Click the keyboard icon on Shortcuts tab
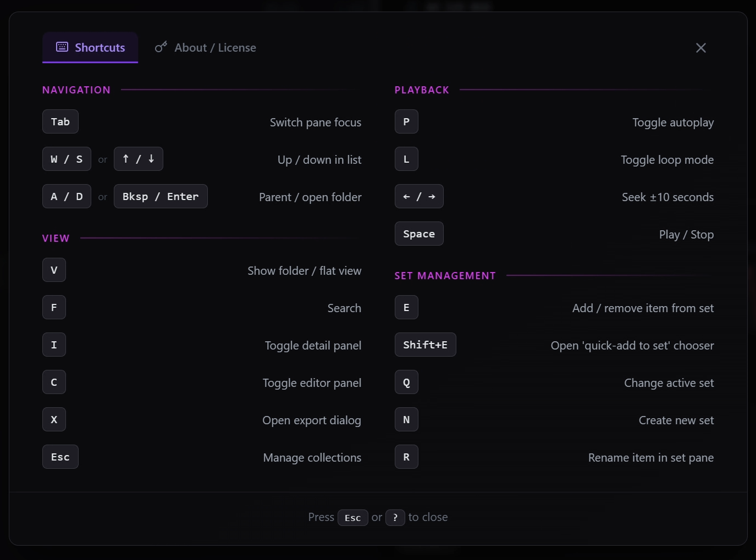756x560 pixels. click(62, 47)
